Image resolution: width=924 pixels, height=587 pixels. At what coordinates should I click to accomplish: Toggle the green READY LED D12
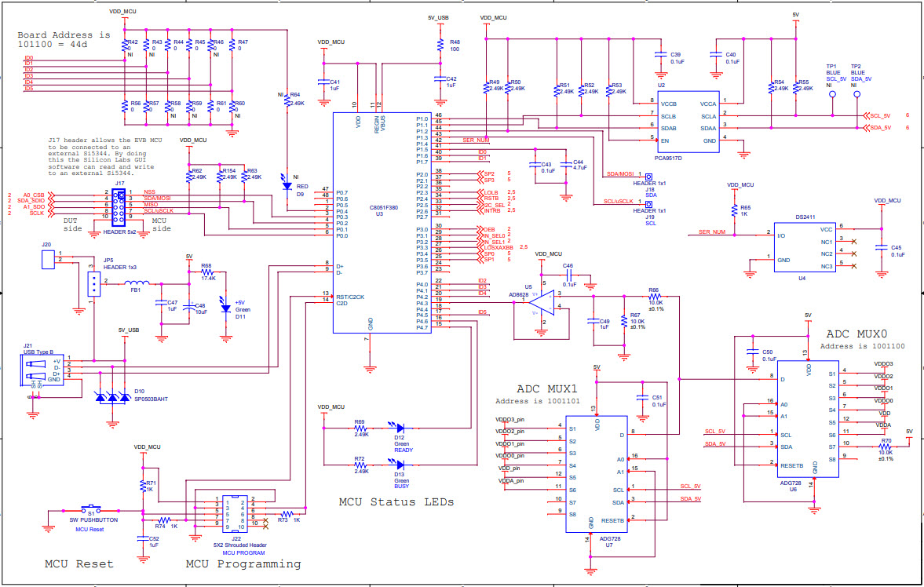point(399,429)
